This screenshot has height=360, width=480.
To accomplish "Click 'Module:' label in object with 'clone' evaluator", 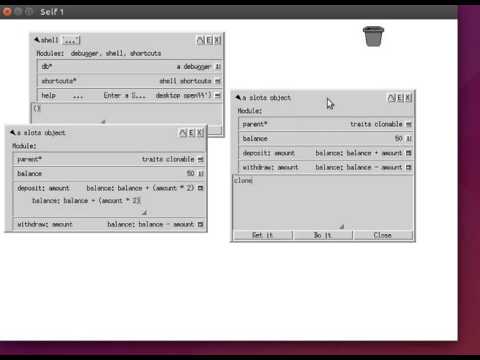I will 250,111.
